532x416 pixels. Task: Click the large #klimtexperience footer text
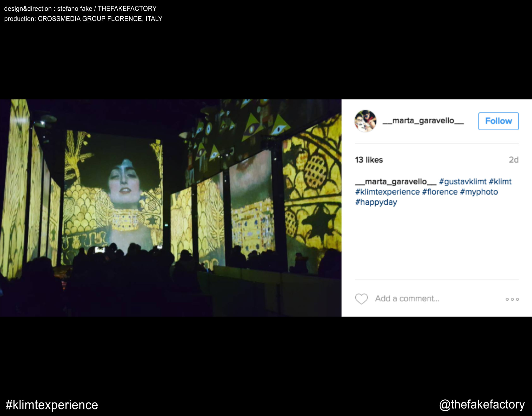click(x=52, y=405)
